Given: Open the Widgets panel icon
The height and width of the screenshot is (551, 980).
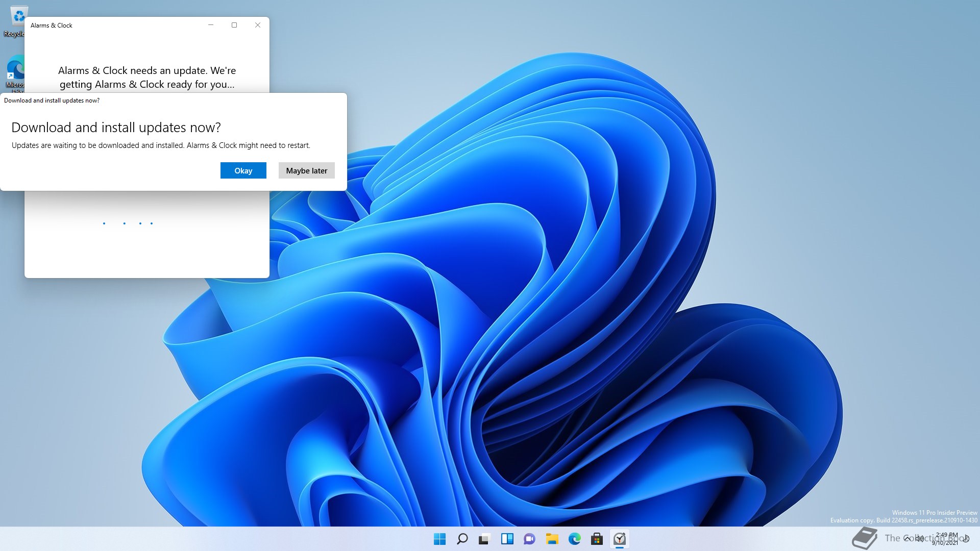Looking at the screenshot, I should 507,539.
